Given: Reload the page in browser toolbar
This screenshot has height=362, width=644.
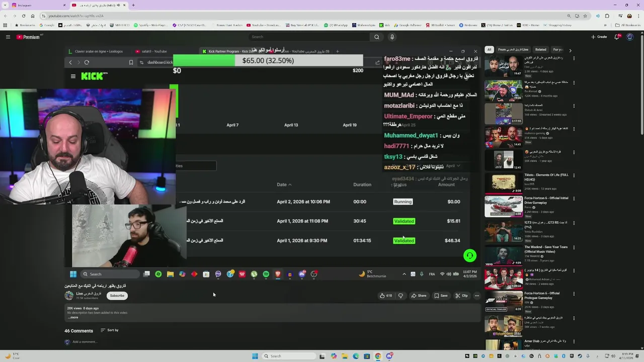Looking at the screenshot, I should point(24,16).
